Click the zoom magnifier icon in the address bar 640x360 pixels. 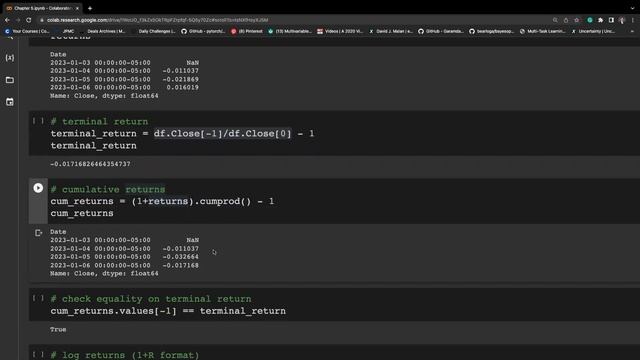point(555,20)
